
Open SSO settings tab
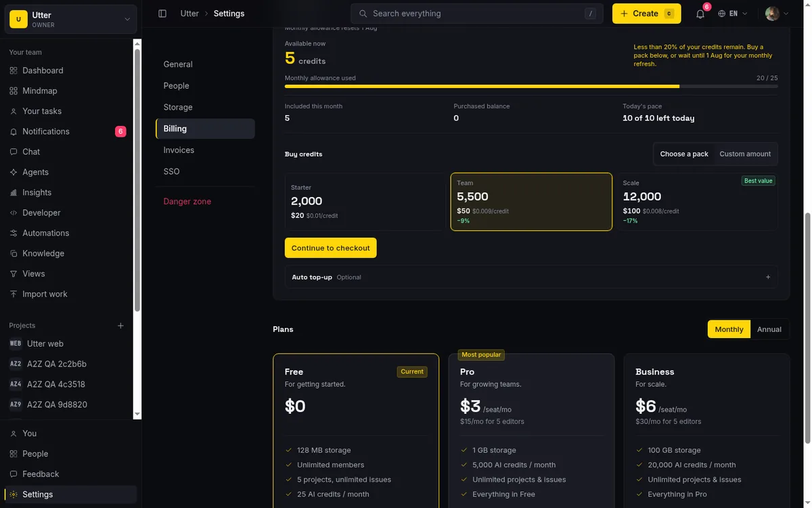pos(205,171)
